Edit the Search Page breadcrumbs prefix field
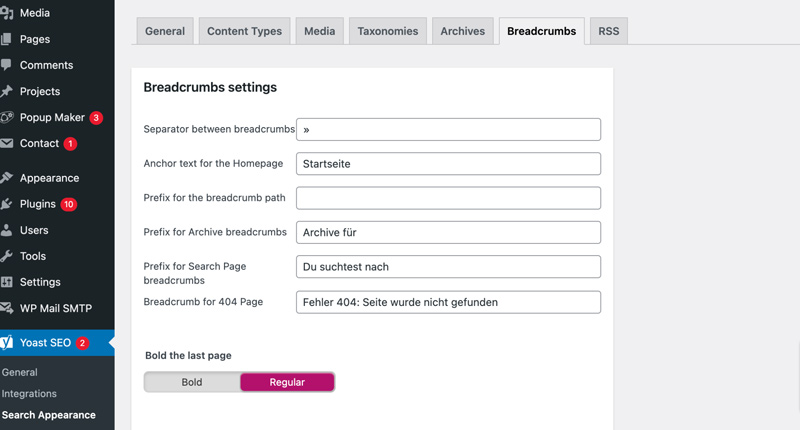800x430 pixels. click(448, 267)
